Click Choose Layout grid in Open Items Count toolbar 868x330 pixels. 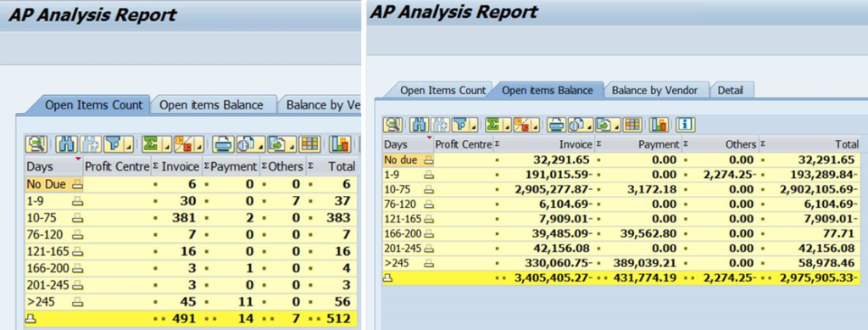pyautogui.click(x=310, y=144)
